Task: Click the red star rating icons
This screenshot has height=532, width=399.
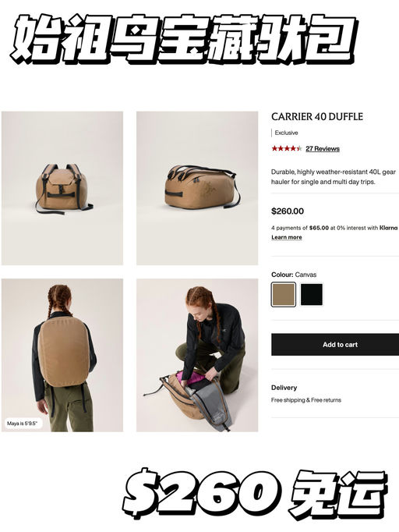Action: tap(287, 148)
